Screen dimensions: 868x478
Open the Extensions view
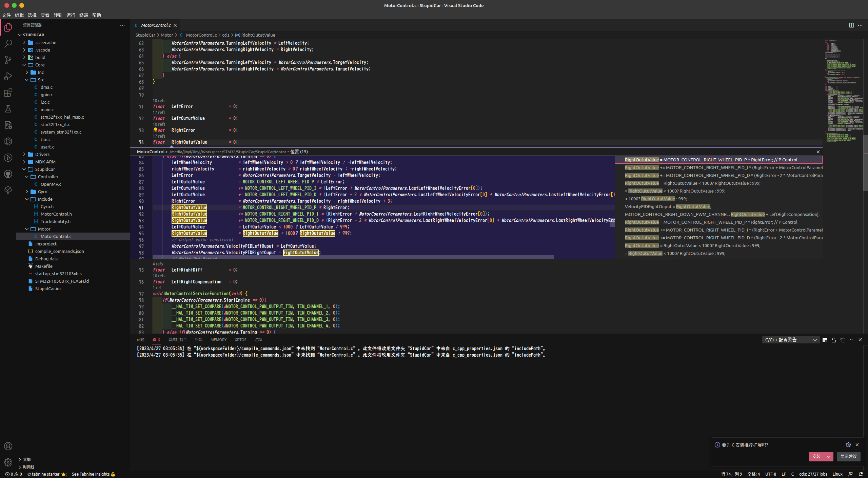8,93
